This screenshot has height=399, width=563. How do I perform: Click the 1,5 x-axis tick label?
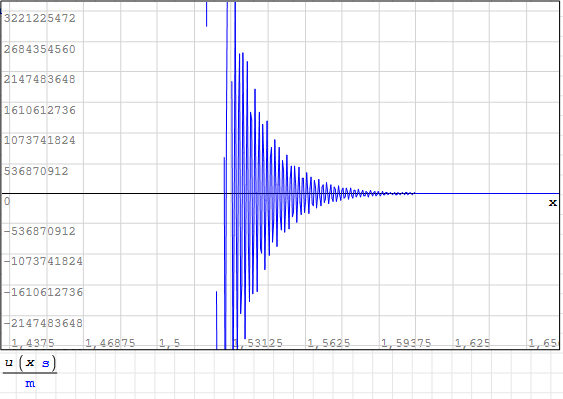(169, 343)
